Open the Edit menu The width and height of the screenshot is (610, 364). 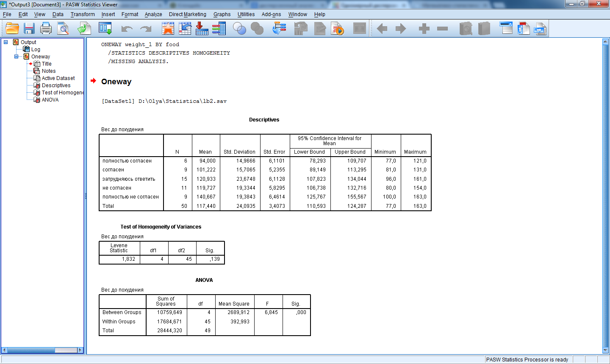(x=23, y=14)
